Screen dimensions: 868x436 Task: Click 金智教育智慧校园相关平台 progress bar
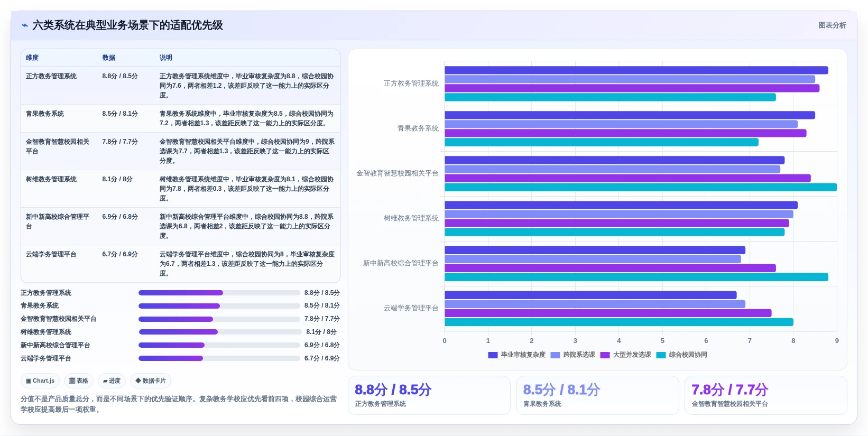(x=219, y=319)
